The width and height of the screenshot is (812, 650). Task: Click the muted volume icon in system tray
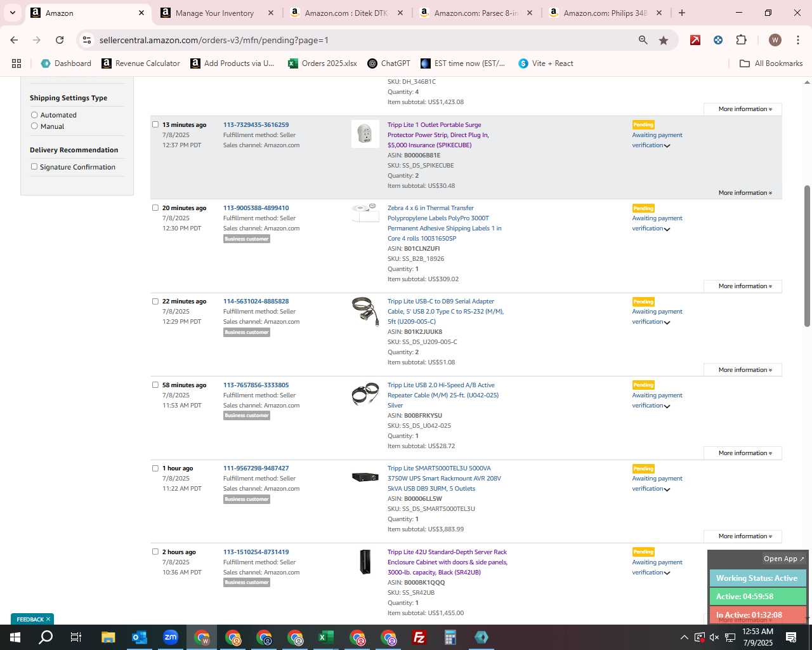714,637
